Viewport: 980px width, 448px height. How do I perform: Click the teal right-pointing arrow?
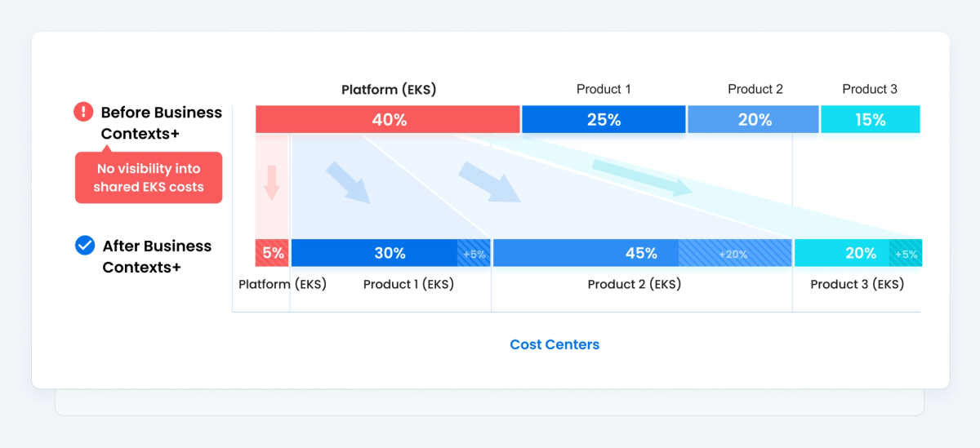[x=642, y=178]
